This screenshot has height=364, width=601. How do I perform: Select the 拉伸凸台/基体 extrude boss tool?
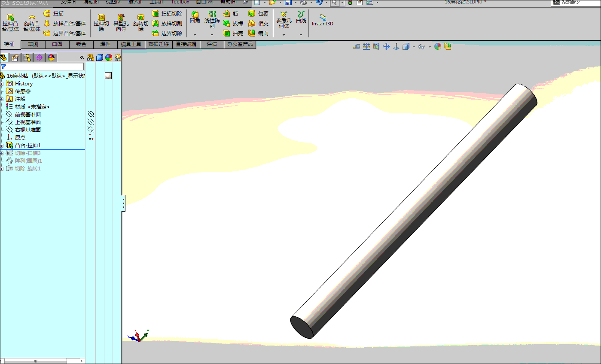(10, 23)
